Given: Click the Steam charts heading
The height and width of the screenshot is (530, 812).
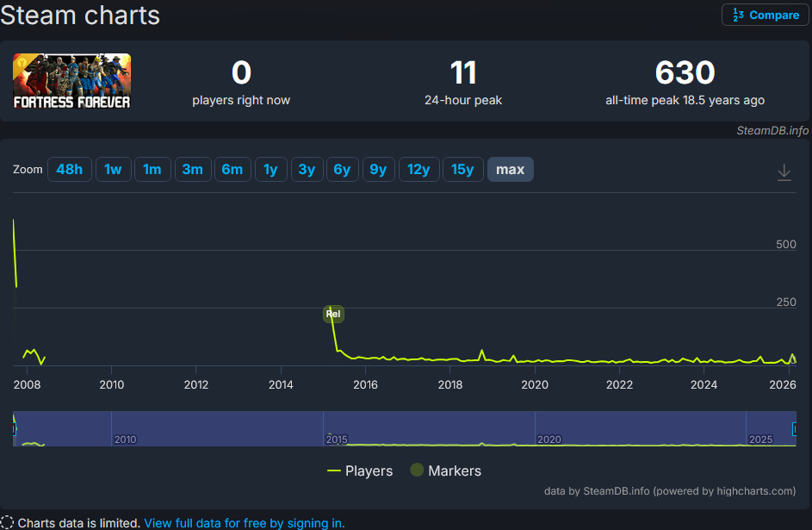Looking at the screenshot, I should coord(80,15).
